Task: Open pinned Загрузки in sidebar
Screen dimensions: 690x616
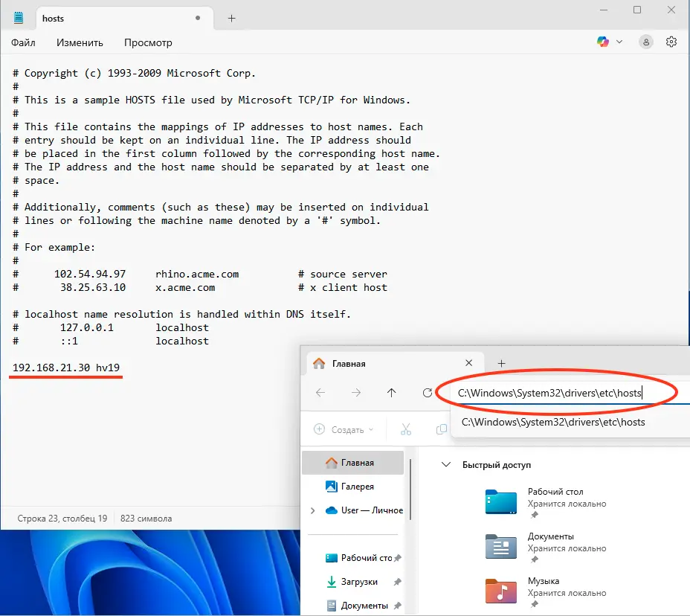Action: point(352,582)
